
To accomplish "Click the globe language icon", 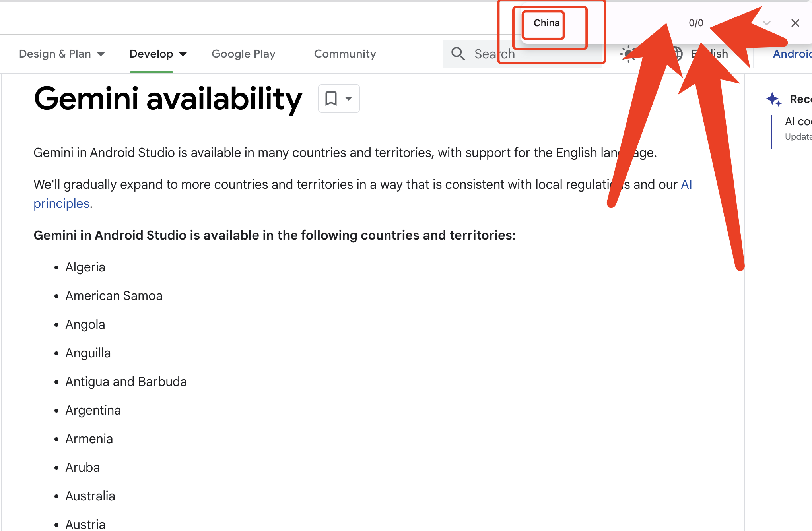I will click(677, 54).
